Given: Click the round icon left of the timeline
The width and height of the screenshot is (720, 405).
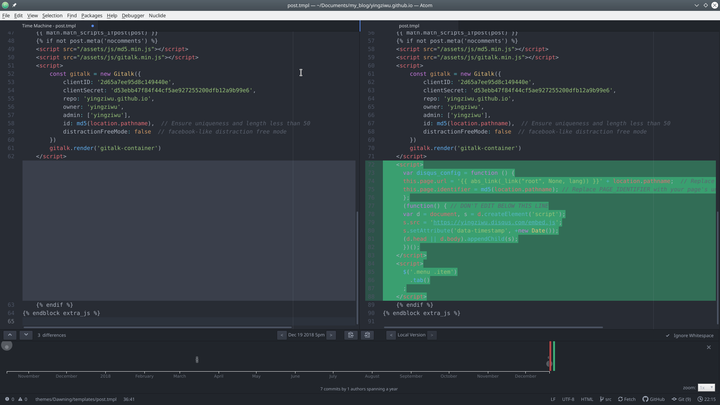Looking at the screenshot, I should 7,346.
